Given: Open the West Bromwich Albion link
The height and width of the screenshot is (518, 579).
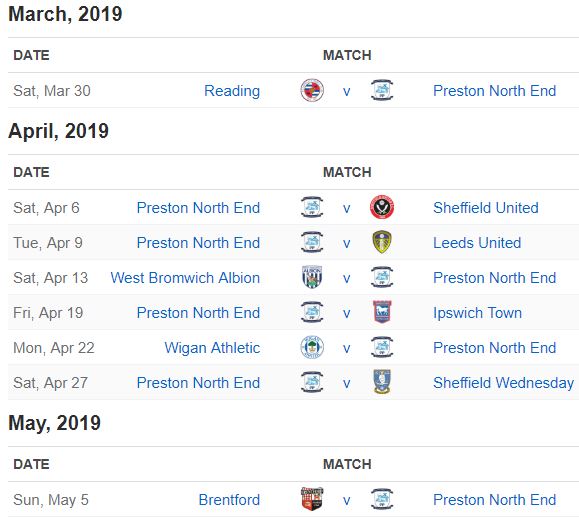Looking at the screenshot, I should pos(185,278).
